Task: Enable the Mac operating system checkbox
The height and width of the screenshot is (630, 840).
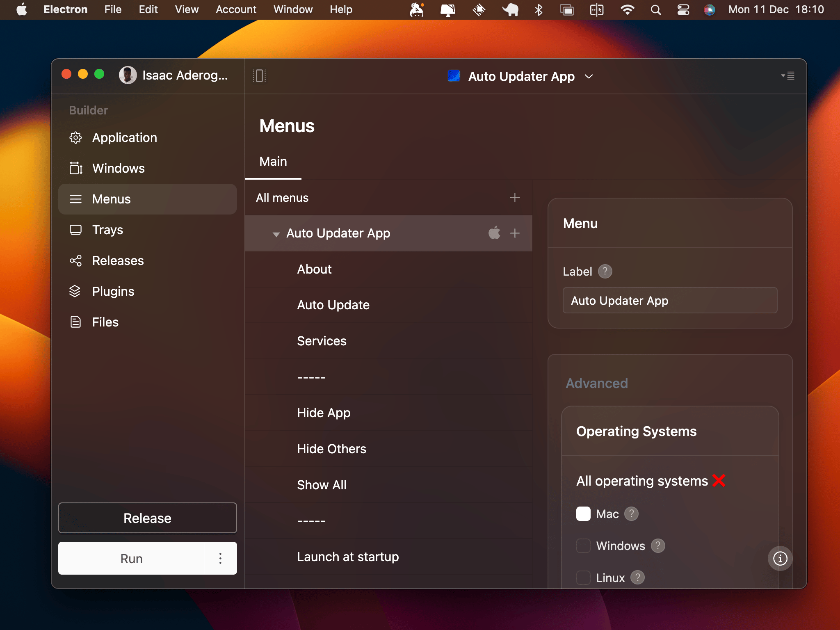Action: (584, 514)
